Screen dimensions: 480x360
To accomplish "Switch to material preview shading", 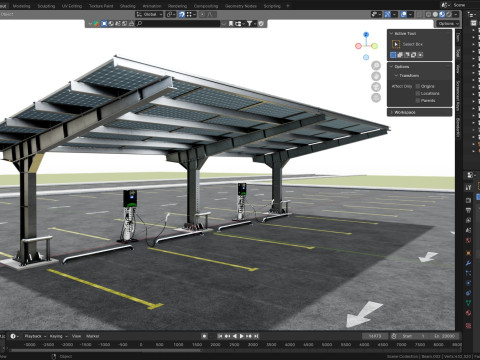I will click(x=442, y=14).
